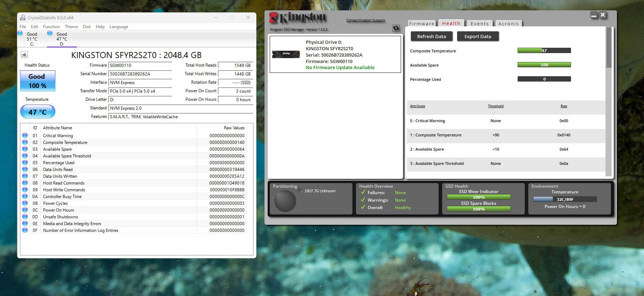Click the status orb for Composite Temperature row
The image size is (644, 296).
25,142
